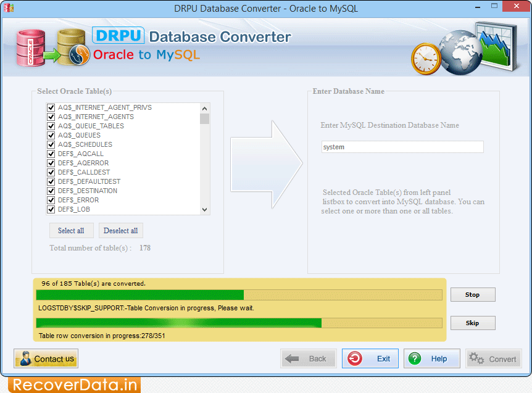The width and height of the screenshot is (532, 393).
Task: Uncheck DEF$_LOB table checkbox
Action: (x=51, y=209)
